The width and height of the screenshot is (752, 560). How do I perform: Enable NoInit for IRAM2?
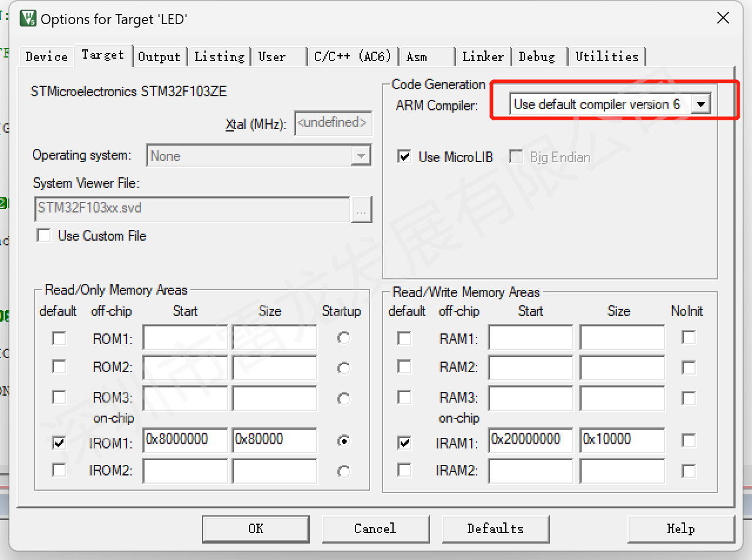689,471
